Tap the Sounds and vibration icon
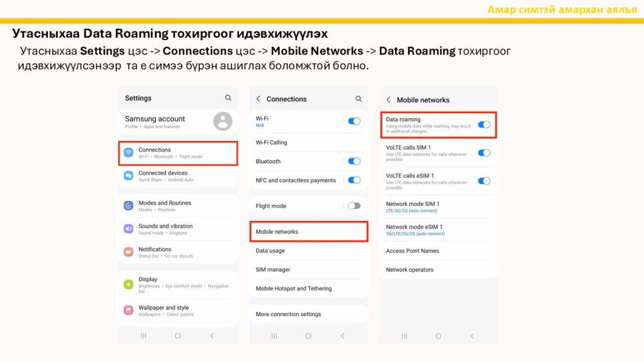The width and height of the screenshot is (644, 362). [x=128, y=229]
